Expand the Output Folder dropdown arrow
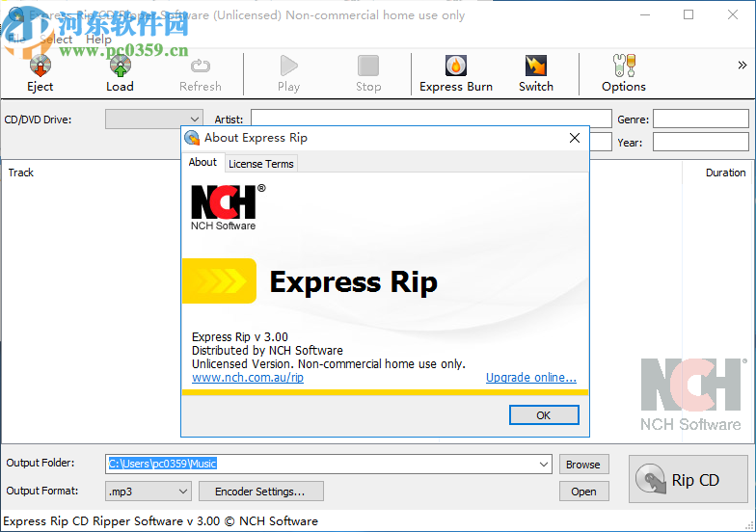This screenshot has height=532, width=756. point(544,465)
